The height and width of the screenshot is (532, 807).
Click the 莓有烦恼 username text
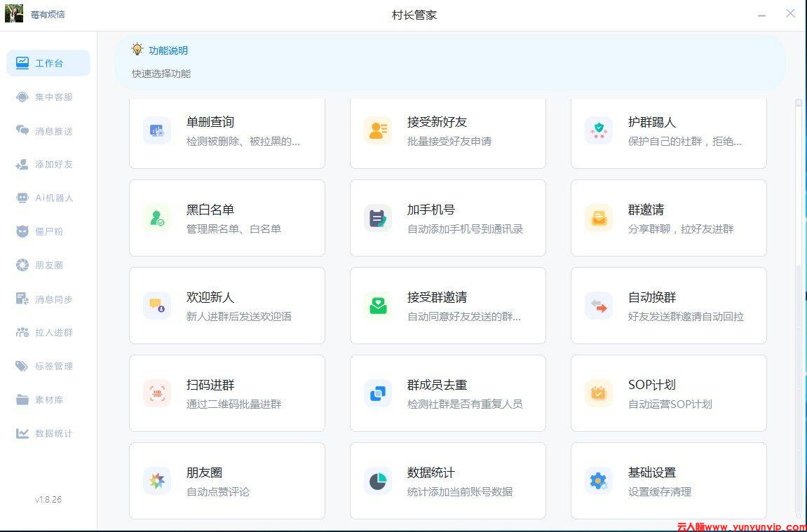click(48, 15)
